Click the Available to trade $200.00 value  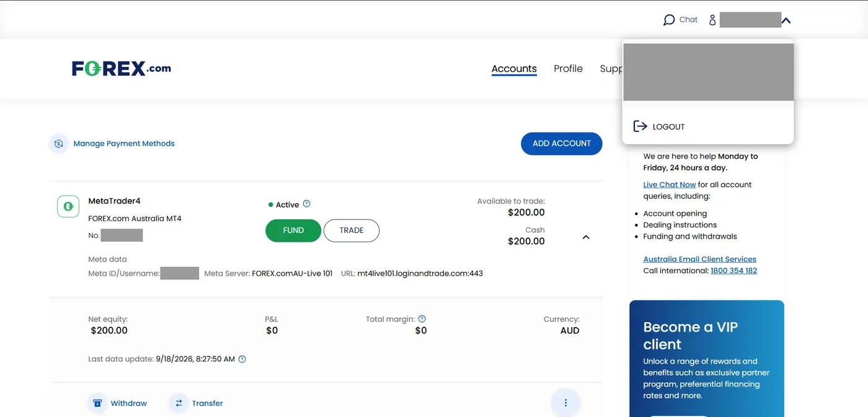click(526, 213)
